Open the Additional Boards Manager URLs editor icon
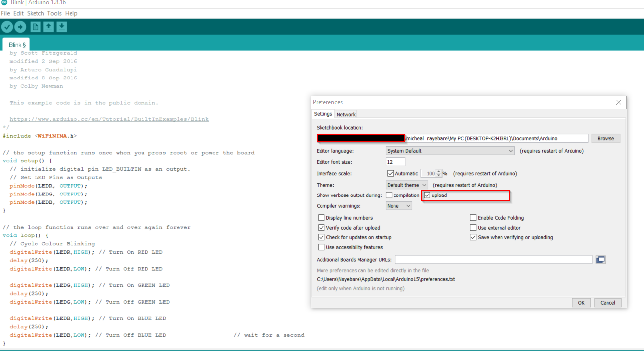The width and height of the screenshot is (644, 351). tap(600, 259)
